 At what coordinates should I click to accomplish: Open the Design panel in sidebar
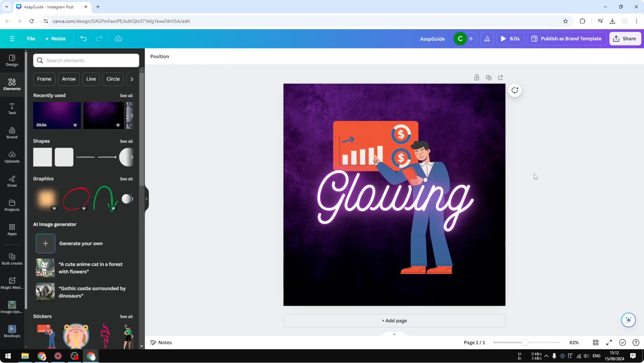pos(12,60)
